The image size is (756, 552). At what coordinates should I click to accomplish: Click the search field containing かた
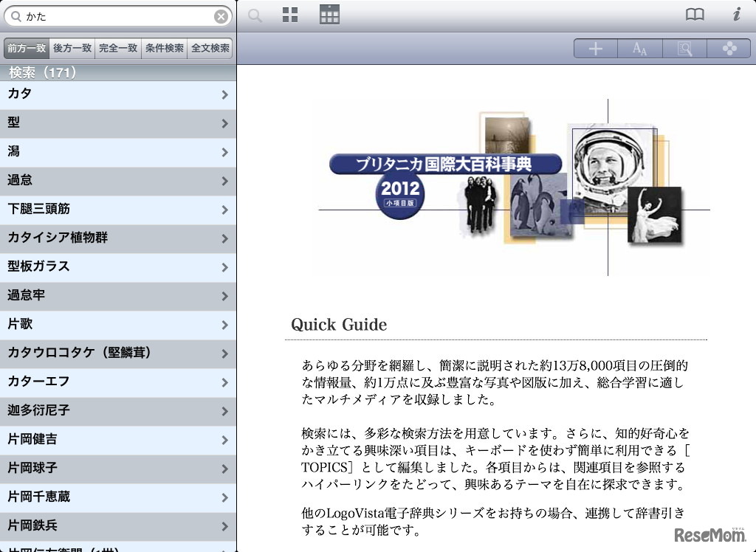point(118,16)
